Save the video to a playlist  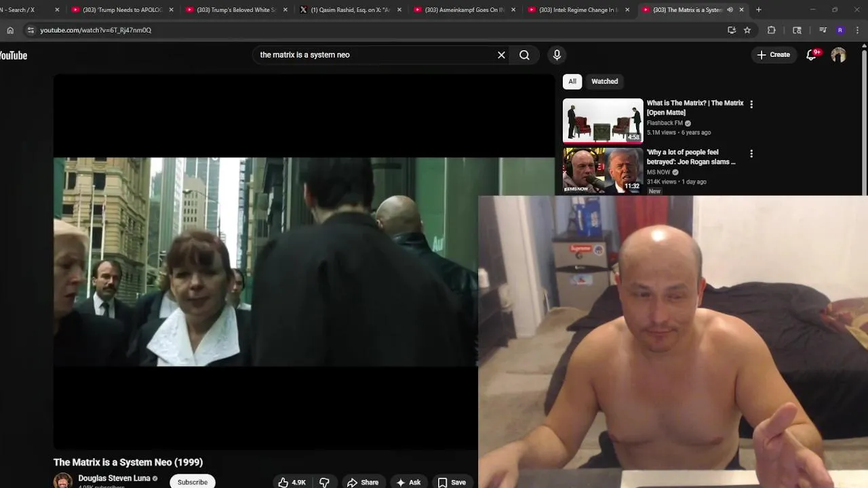[452, 483]
